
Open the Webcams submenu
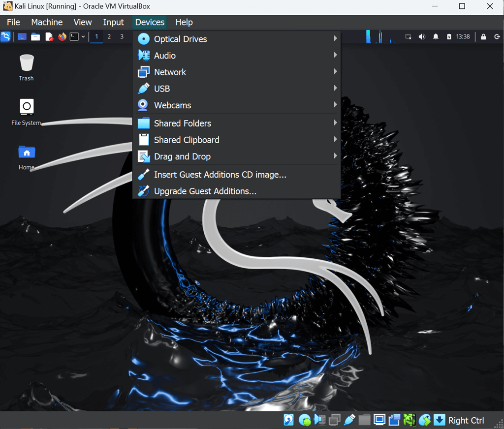pos(237,105)
